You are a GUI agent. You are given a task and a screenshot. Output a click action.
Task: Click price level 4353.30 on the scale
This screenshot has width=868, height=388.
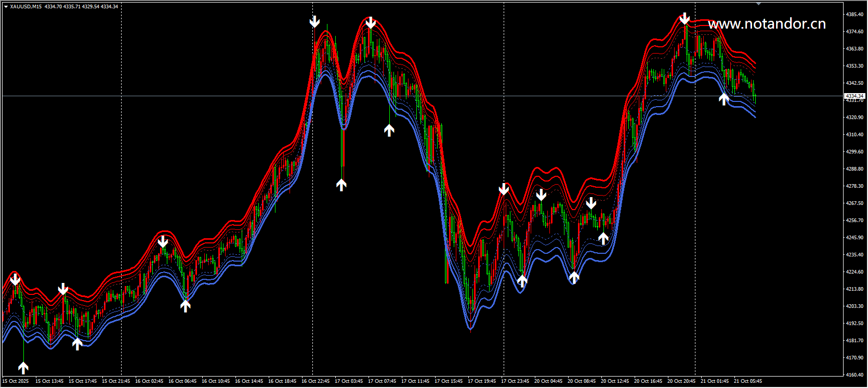854,66
